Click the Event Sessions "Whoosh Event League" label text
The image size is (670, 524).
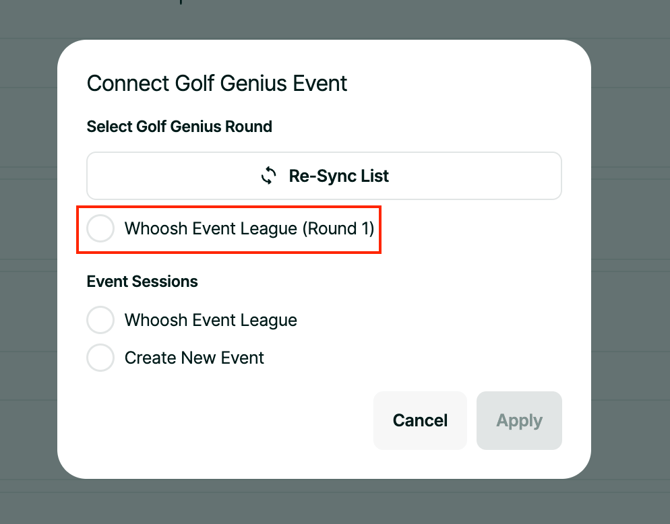tap(210, 320)
